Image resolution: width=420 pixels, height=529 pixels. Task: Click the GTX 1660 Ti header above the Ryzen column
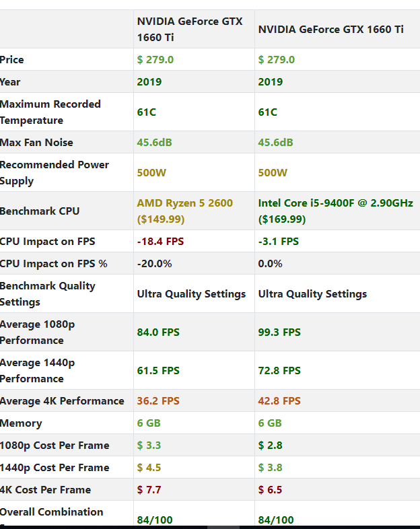click(190, 30)
